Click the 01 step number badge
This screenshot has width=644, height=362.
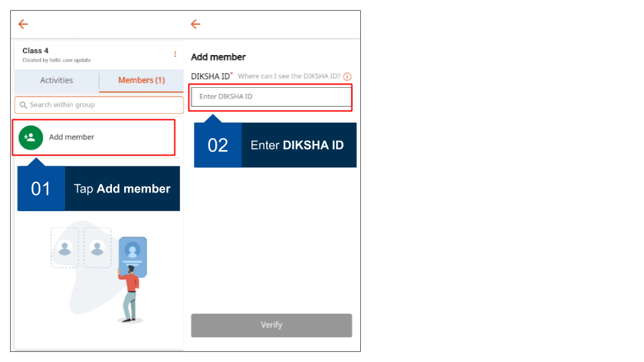(41, 189)
